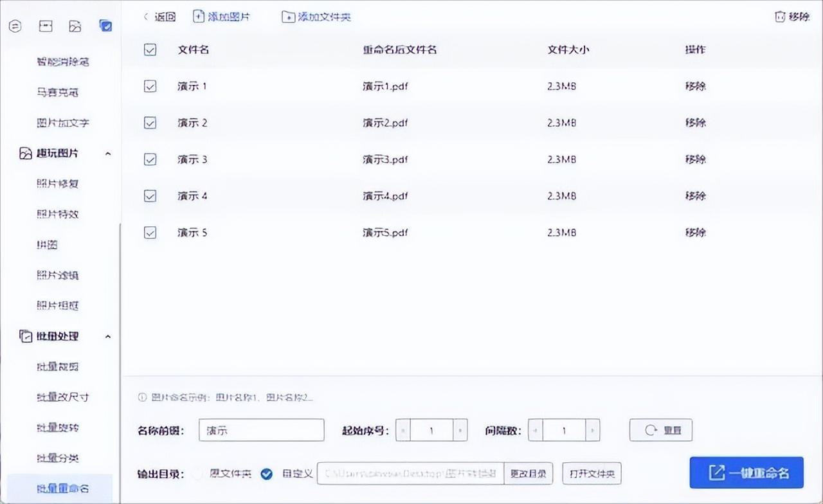
Task: Click the 添加文件夹 add-folder icon
Action: (290, 17)
